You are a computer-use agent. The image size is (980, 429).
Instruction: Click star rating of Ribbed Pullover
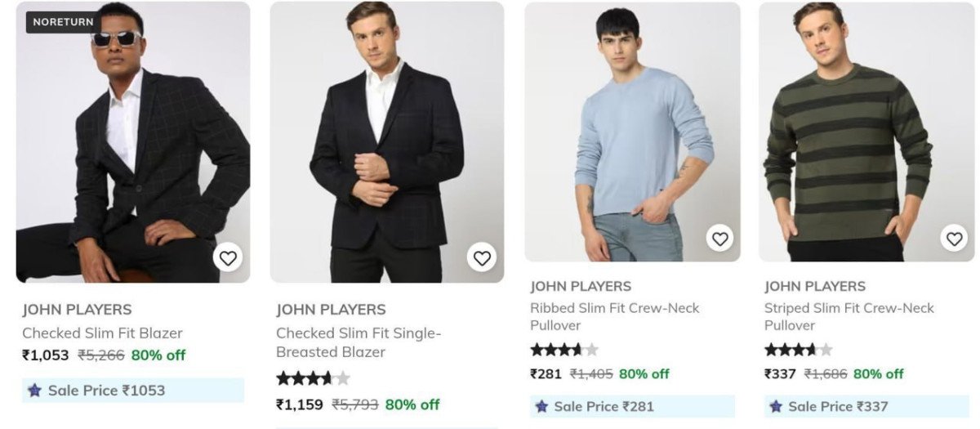pos(563,350)
